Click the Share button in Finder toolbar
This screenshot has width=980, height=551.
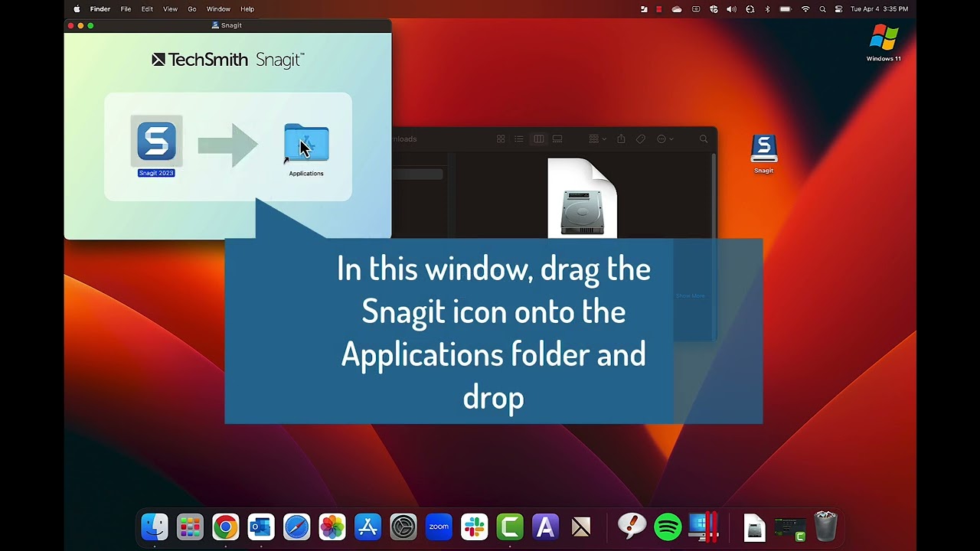(621, 139)
